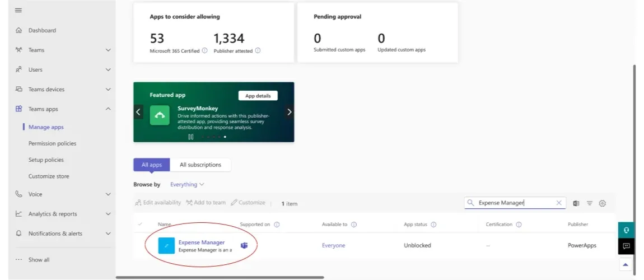Click the Dashboard home icon
The width and height of the screenshot is (644, 280).
coord(18,30)
